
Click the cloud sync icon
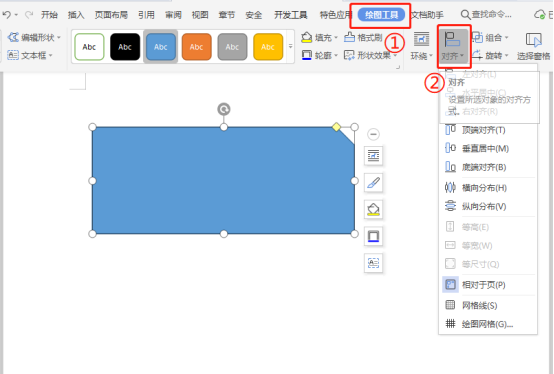tap(540, 14)
